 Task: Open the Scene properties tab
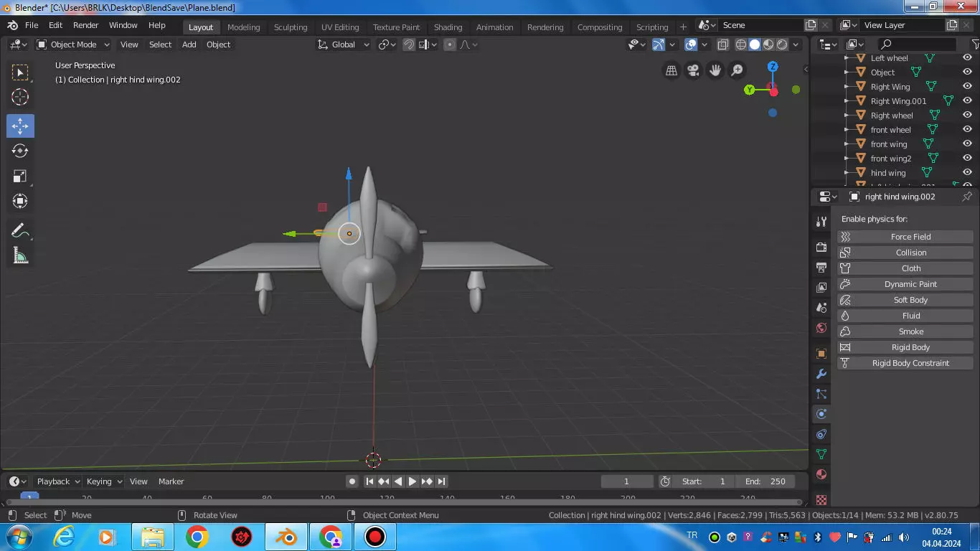point(821,308)
